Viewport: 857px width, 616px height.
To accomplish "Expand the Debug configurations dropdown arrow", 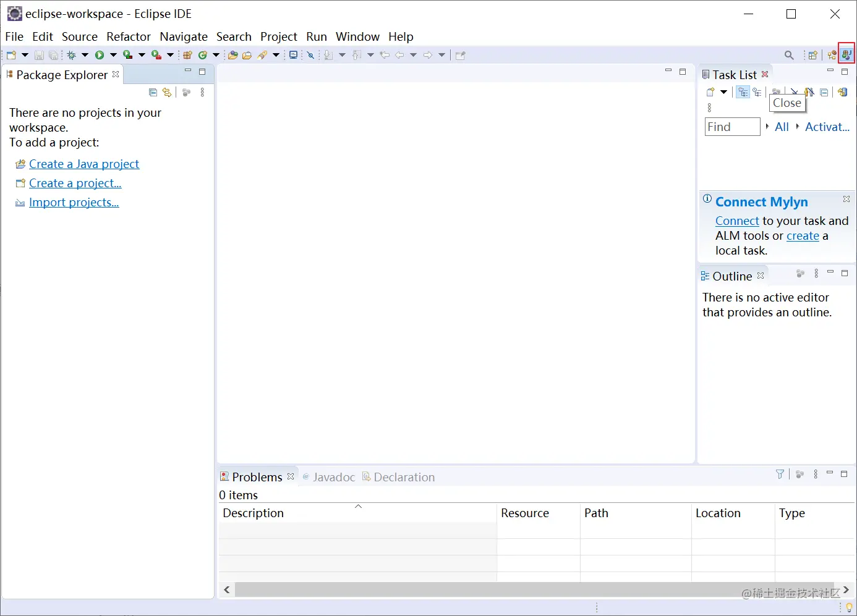I will tap(85, 55).
